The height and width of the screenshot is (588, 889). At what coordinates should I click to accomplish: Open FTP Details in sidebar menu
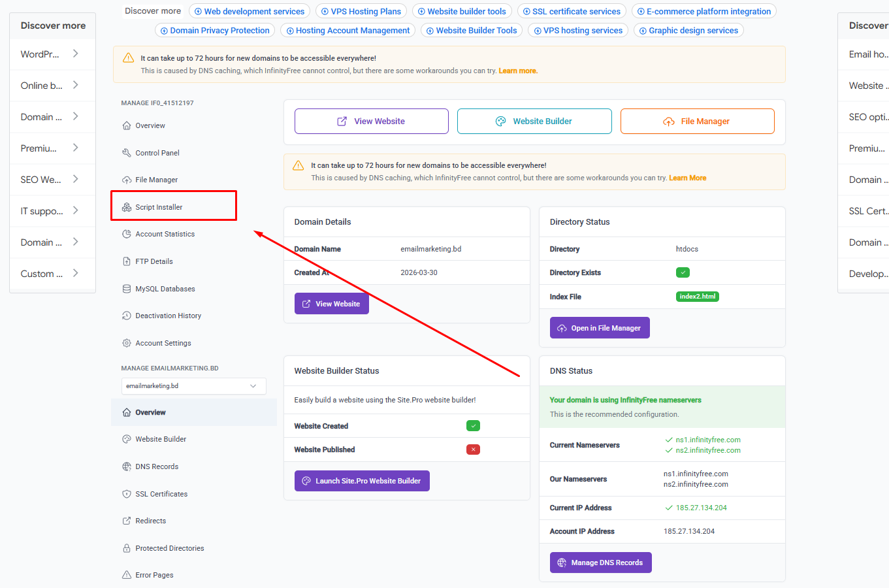[x=154, y=261]
